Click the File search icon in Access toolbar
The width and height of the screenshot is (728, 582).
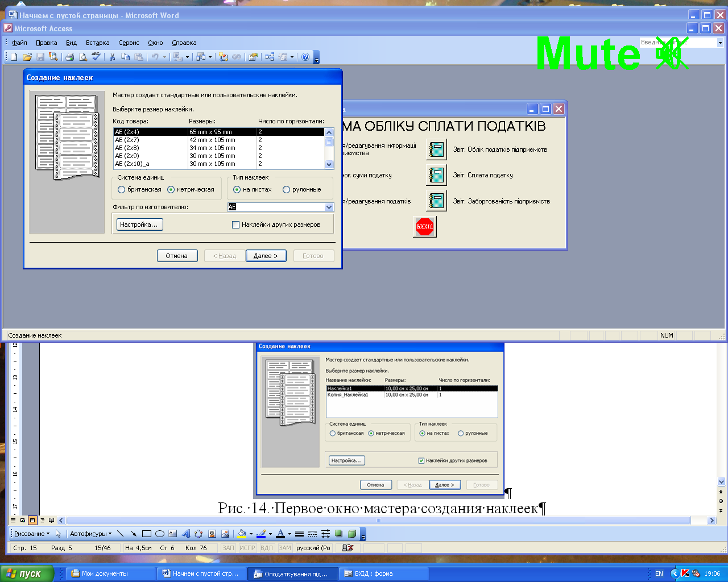[x=53, y=57]
